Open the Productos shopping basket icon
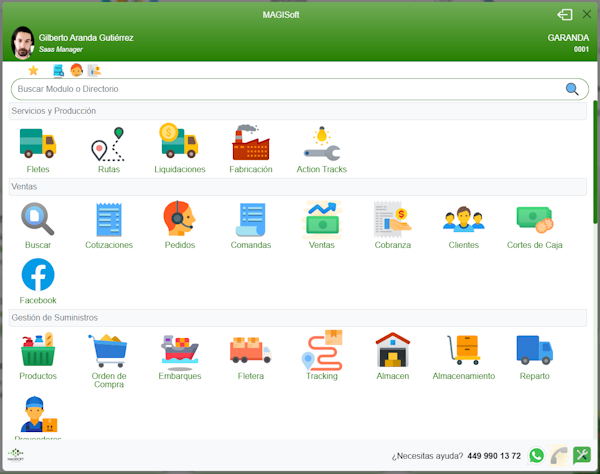Viewport: 600px width, 474px height. 38,351
